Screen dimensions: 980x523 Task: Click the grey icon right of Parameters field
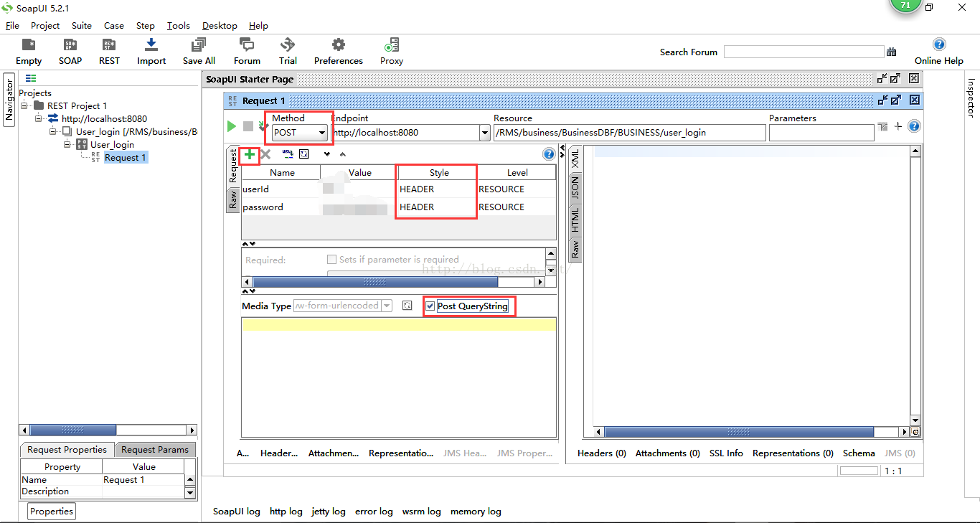882,127
